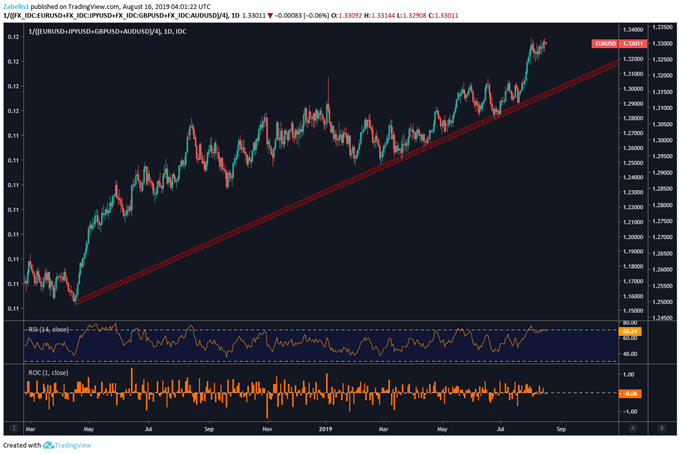Click the timestamp August 16, 2019 04:01:22 UTC

tap(166, 7)
